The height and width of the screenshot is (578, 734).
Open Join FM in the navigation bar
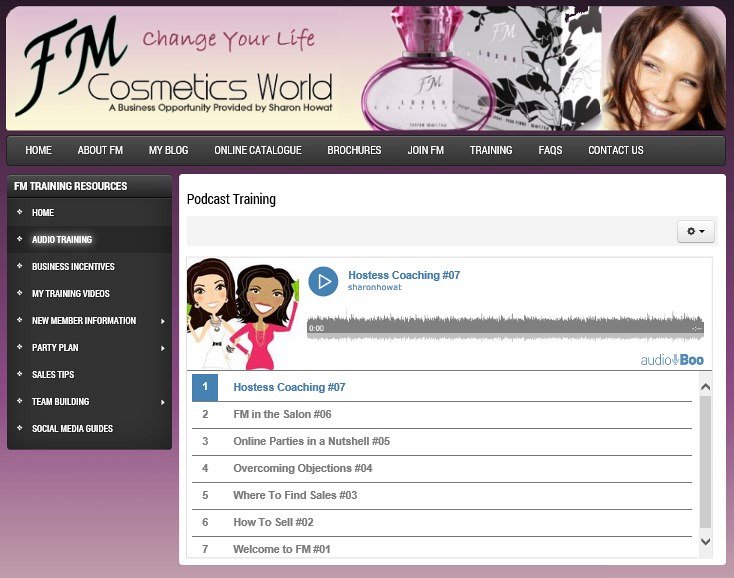425,150
